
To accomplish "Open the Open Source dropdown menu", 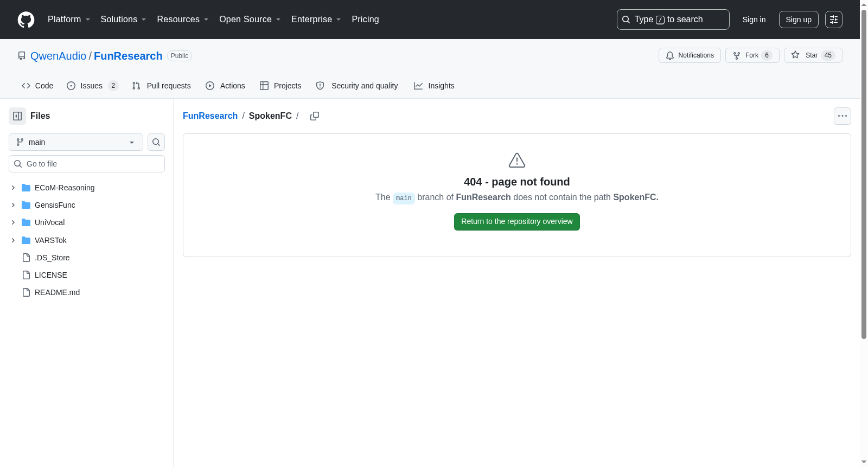I will tap(250, 20).
